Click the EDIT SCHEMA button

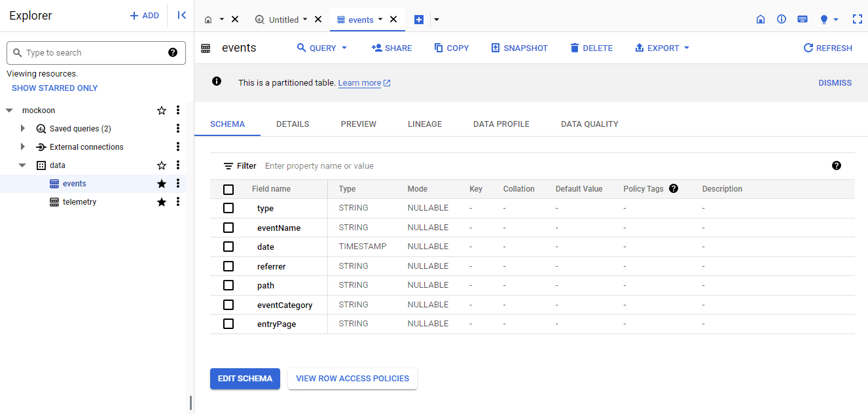click(x=245, y=379)
